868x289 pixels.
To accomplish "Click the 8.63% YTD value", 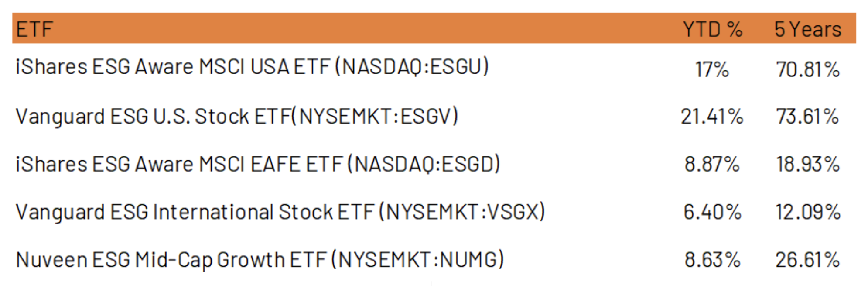I will coord(712,260).
